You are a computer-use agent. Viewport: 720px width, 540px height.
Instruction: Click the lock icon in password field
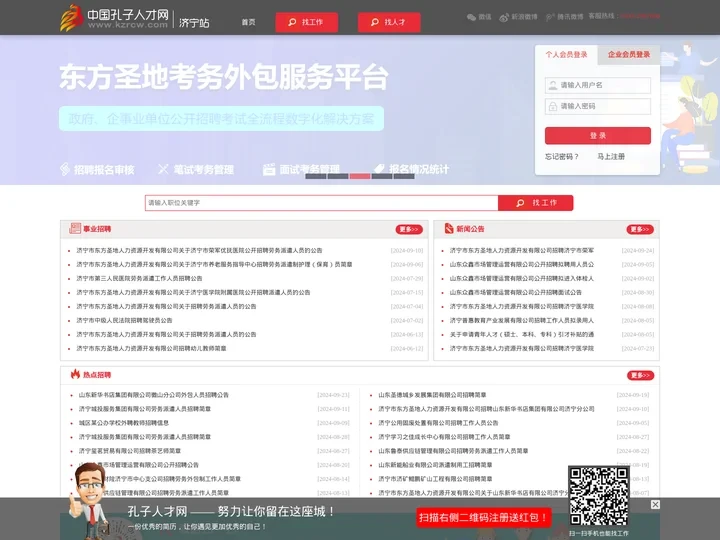[x=553, y=106]
